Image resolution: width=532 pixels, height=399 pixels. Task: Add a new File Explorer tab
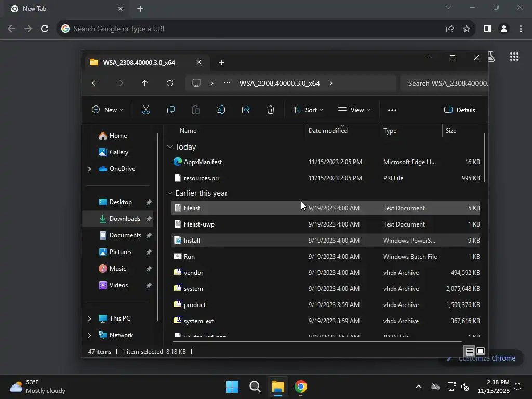221,63
